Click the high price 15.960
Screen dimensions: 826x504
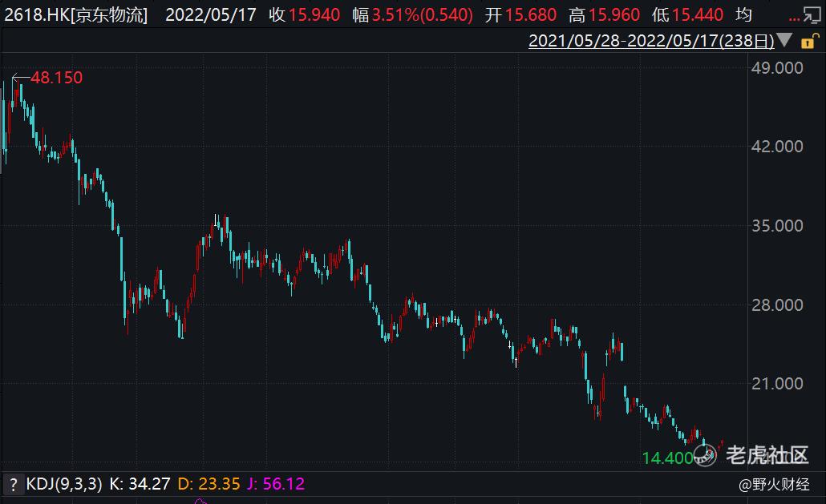pos(613,14)
